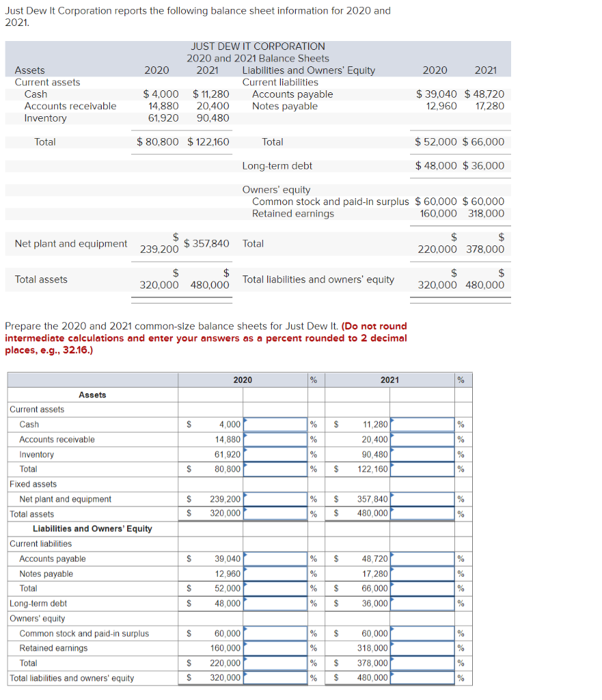Select the 2021 Accounts receivable percent field
Screen dimensions: 602x700
click(422, 440)
